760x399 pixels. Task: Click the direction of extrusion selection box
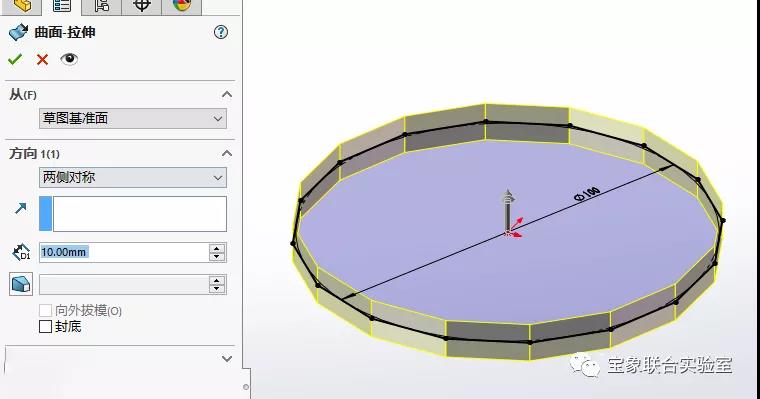pyautogui.click(x=133, y=214)
